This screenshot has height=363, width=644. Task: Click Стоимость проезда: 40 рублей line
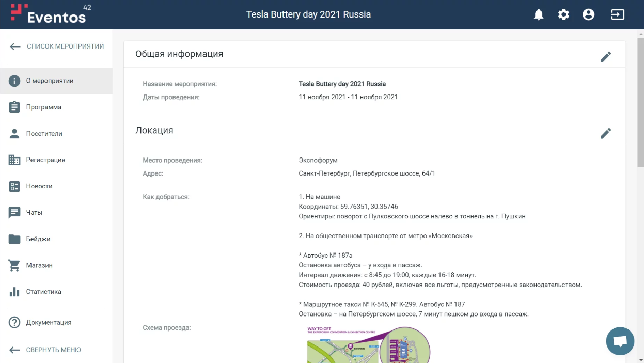click(x=441, y=285)
